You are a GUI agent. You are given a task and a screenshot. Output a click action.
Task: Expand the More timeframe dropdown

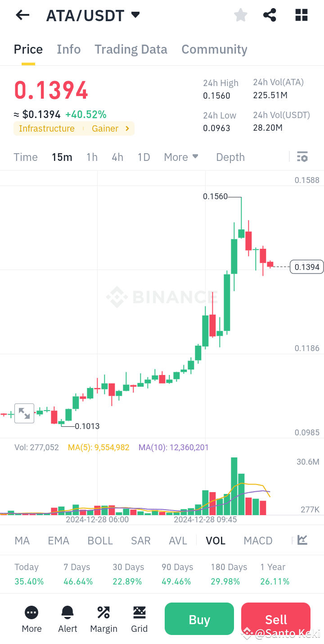coord(181,157)
